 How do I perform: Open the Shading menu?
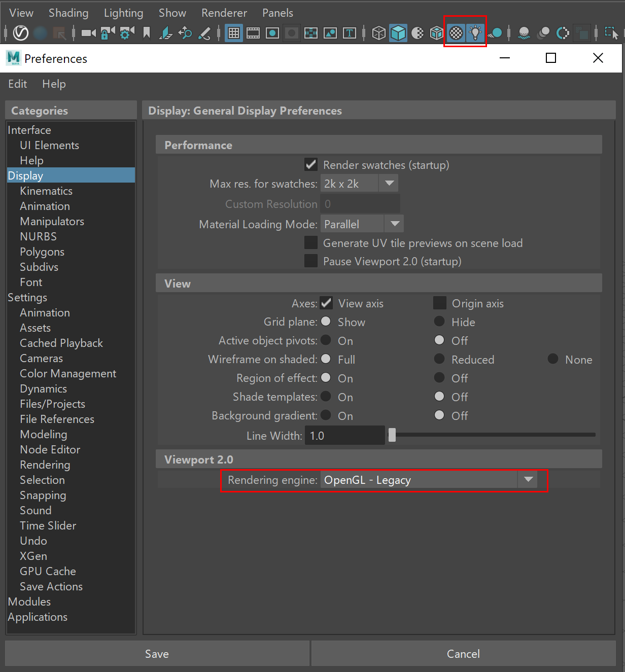coord(68,13)
